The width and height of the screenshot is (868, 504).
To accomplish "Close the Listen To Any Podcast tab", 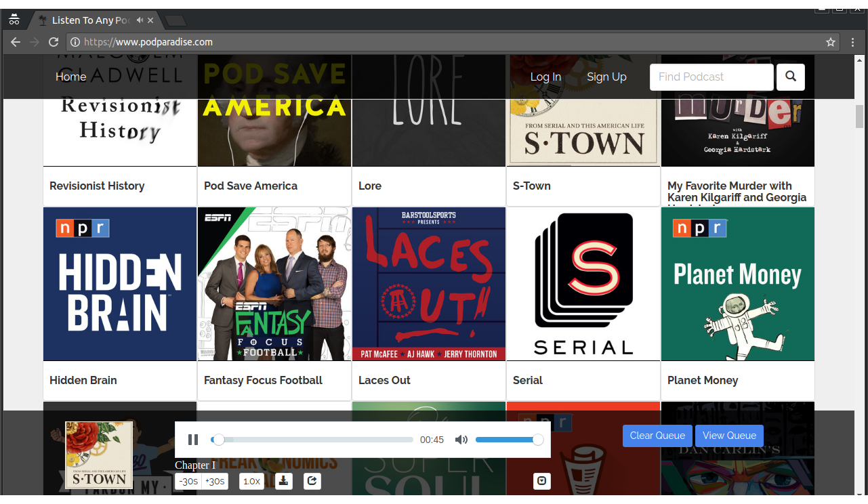I will (150, 20).
